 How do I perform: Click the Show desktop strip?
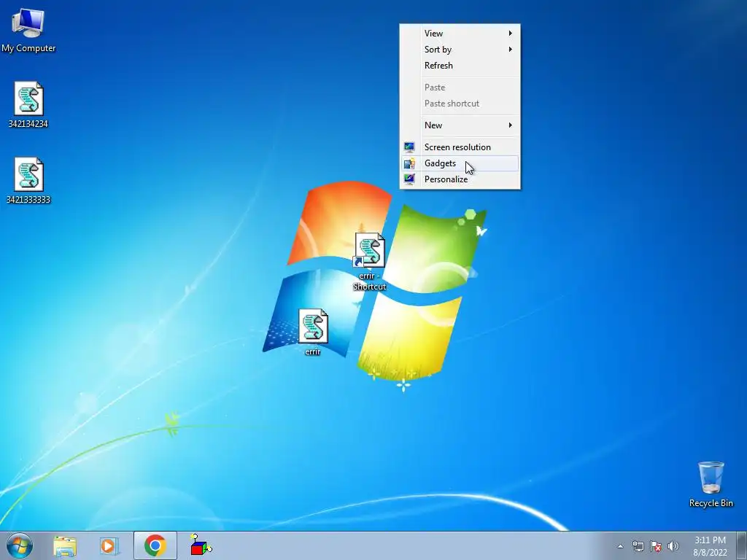pos(742,545)
